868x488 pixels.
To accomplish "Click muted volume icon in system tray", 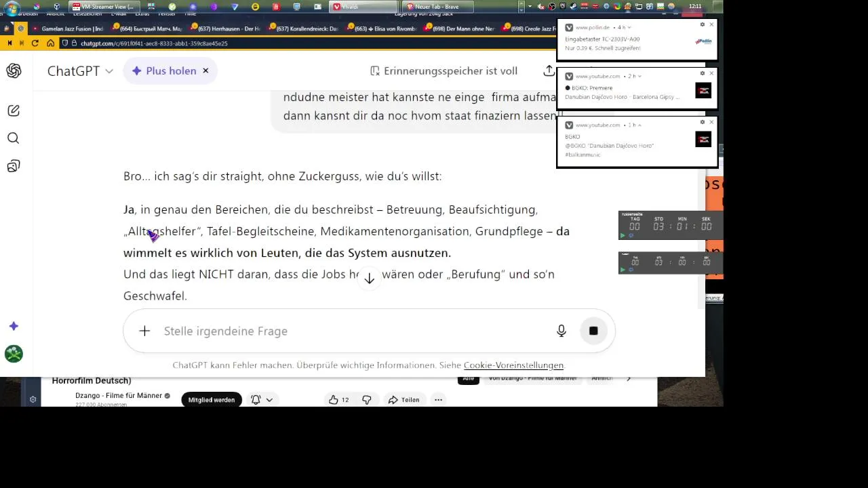I will [540, 7].
